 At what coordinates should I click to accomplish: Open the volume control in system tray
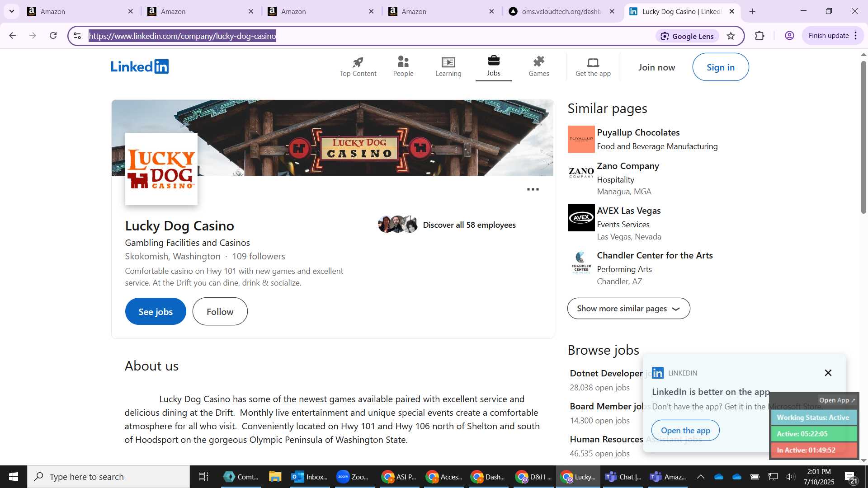coord(791,477)
